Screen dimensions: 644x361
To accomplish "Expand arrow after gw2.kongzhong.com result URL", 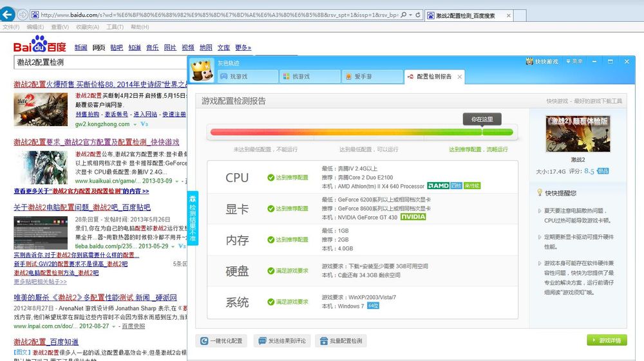I will pyautogui.click(x=135, y=124).
